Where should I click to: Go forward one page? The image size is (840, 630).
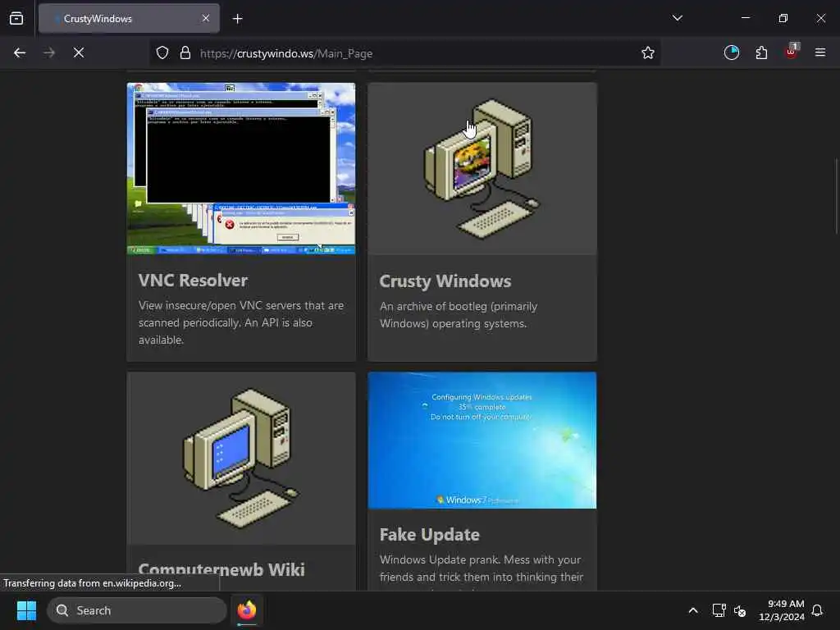pyautogui.click(x=48, y=52)
